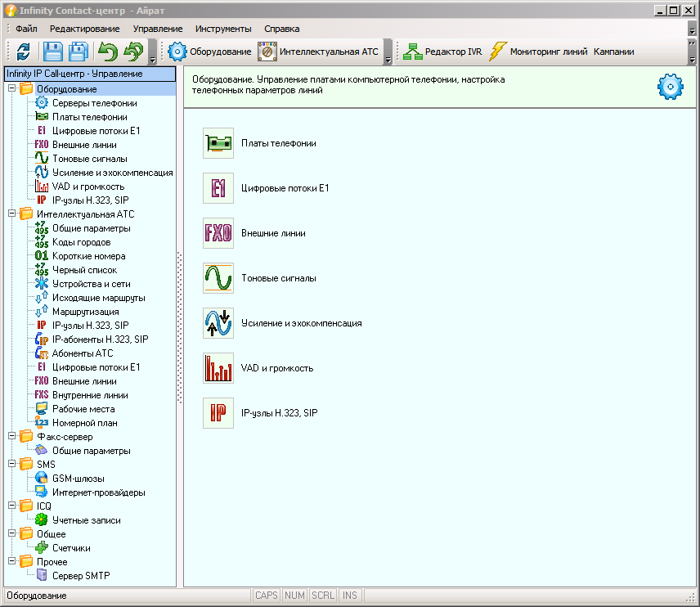The image size is (700, 607).
Task: Open the Цифровые потоки E1 large icon
Action: pos(218,188)
